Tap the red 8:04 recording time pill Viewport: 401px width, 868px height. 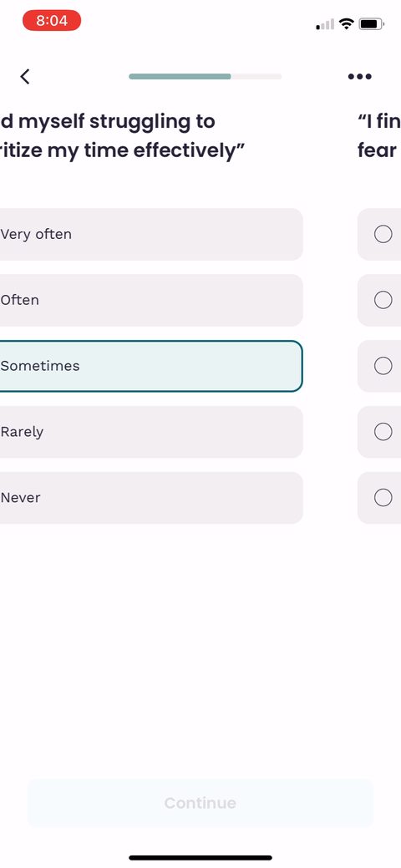pyautogui.click(x=52, y=21)
